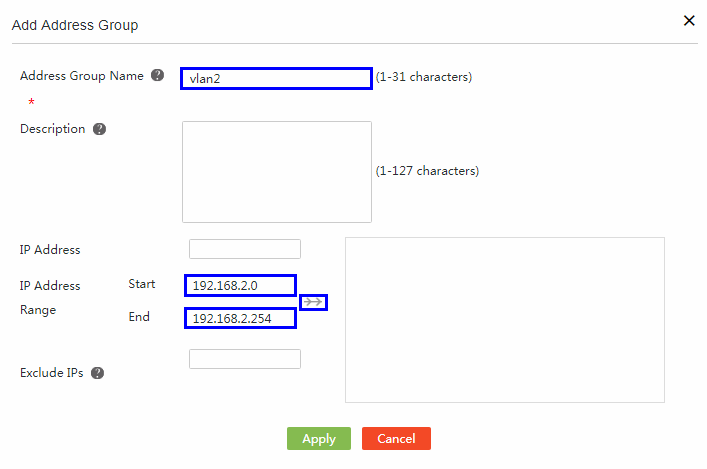Select the single IP Address input box
The width and height of the screenshot is (707, 469).
(245, 249)
